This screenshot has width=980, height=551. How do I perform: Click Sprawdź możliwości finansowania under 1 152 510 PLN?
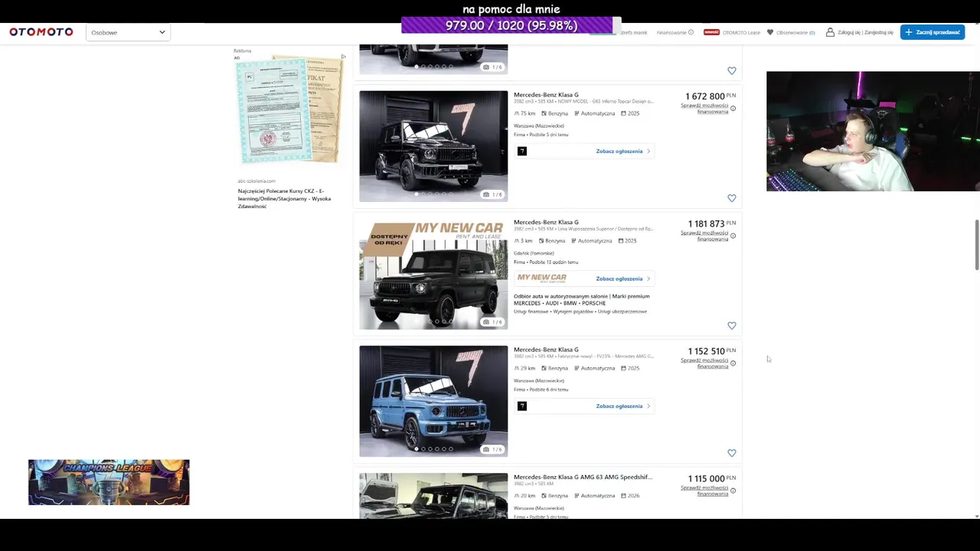[704, 364]
